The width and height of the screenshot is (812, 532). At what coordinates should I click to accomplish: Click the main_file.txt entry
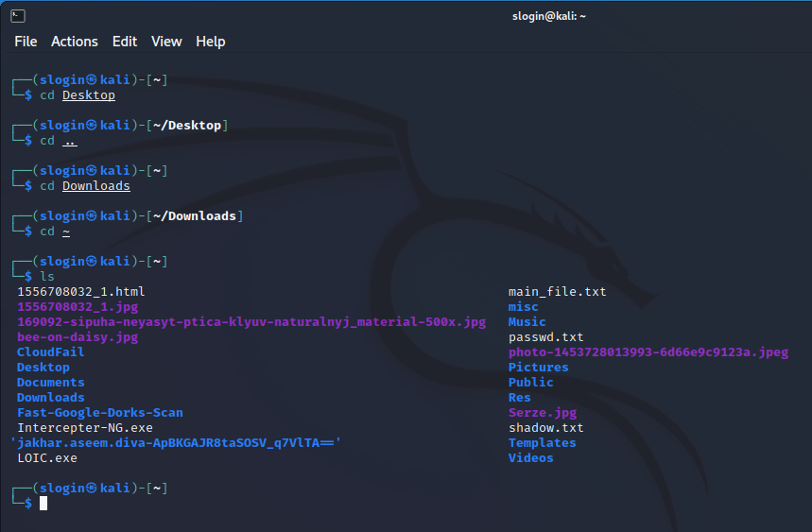pos(557,292)
